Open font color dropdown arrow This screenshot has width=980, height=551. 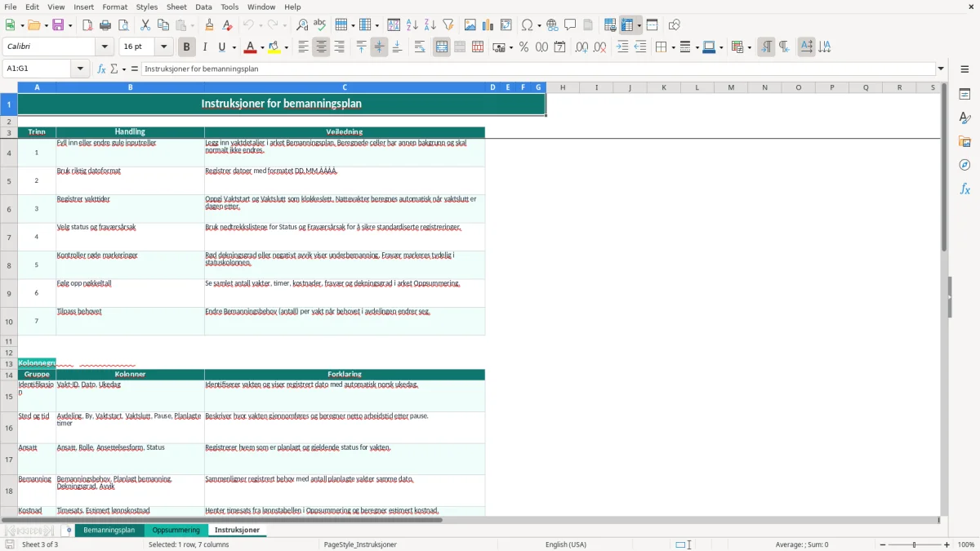[x=262, y=47]
